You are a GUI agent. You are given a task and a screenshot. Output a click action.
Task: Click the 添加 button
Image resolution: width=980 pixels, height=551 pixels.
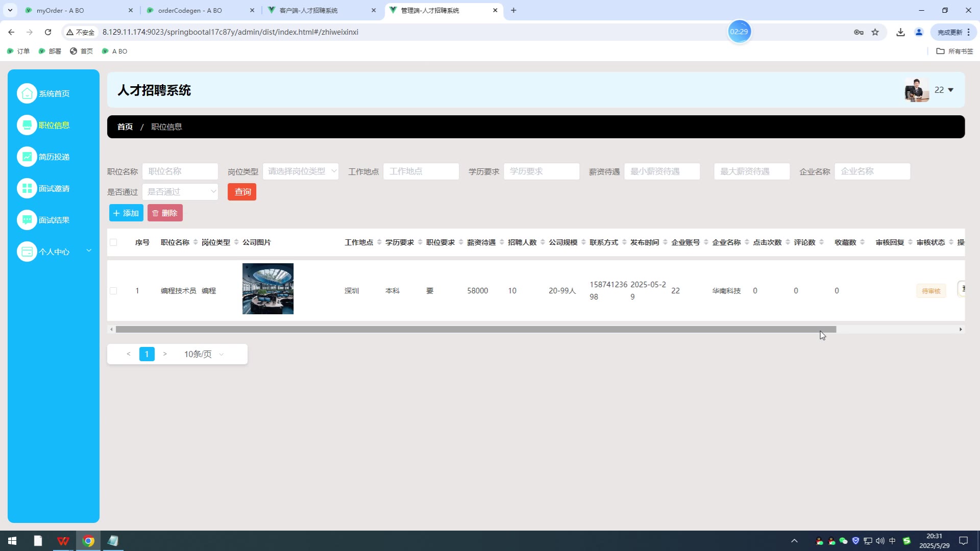[126, 213]
